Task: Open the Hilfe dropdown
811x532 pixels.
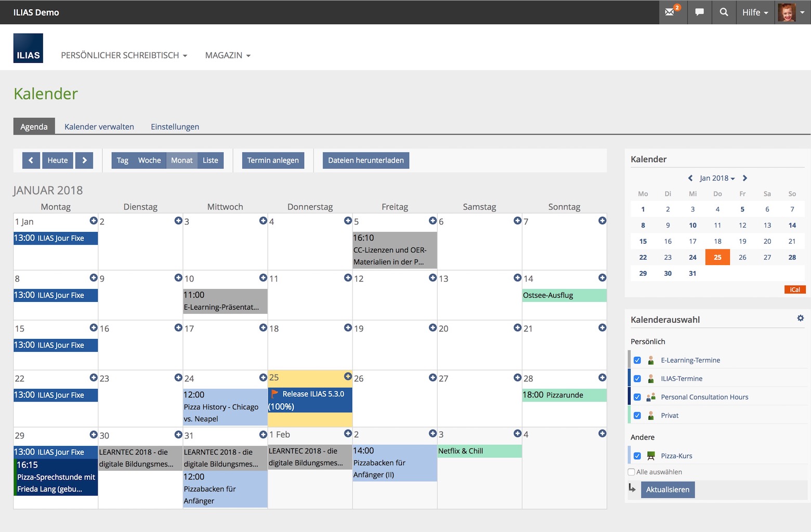Action: click(x=755, y=12)
